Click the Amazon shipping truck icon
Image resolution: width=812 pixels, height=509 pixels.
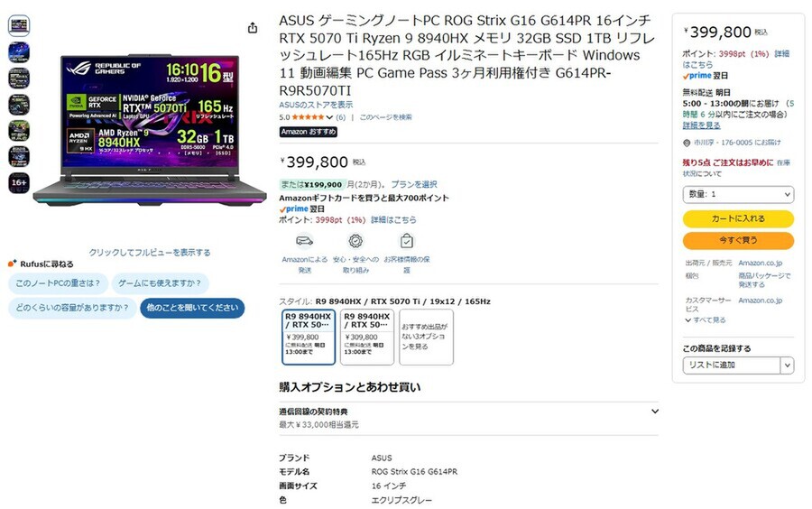coord(305,241)
